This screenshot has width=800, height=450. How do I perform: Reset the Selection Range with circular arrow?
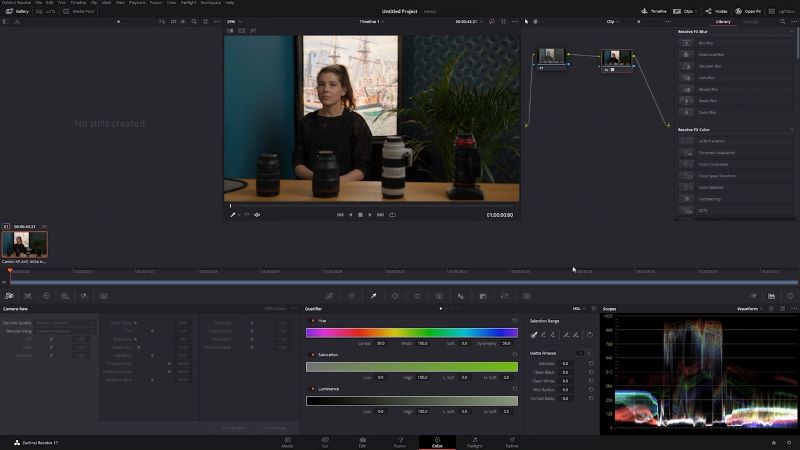tap(590, 335)
